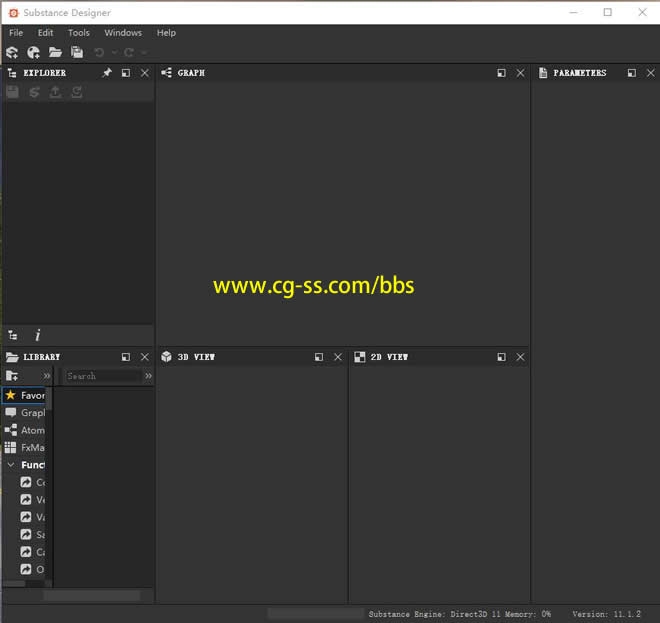
Task: Close the Library panel
Action: coord(144,357)
